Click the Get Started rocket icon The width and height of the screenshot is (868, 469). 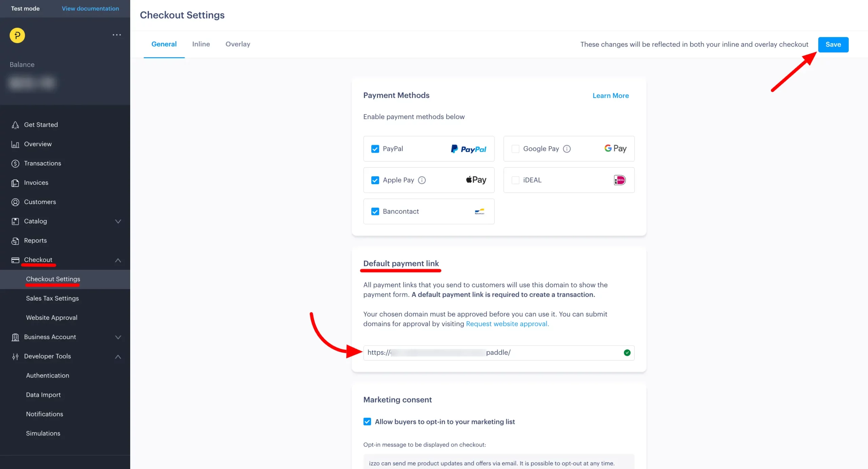(15, 125)
